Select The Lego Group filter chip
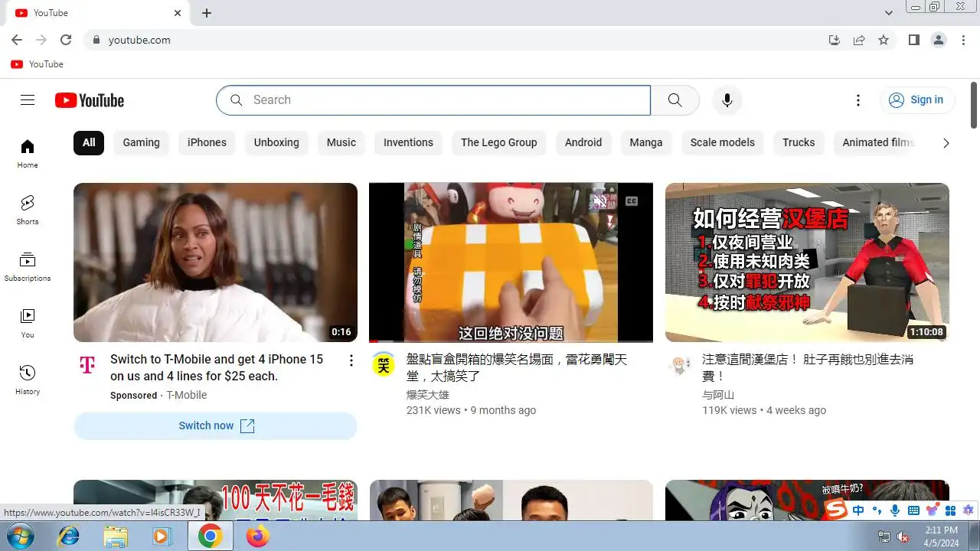 tap(499, 142)
